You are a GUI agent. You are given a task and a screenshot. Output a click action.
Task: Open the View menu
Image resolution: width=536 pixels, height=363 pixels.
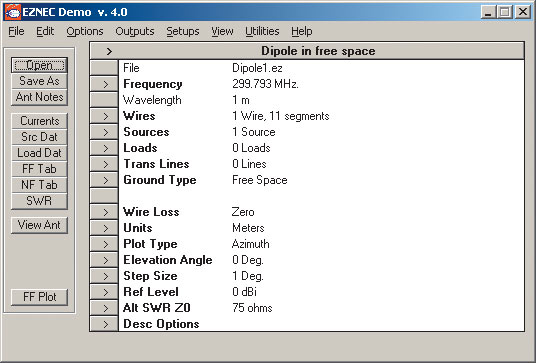222,31
